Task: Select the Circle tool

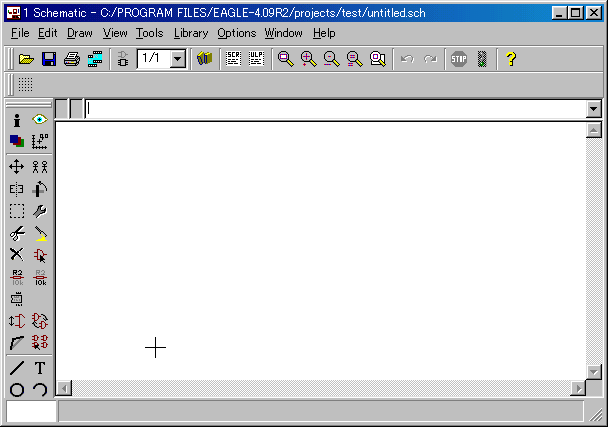Action: (x=17, y=390)
